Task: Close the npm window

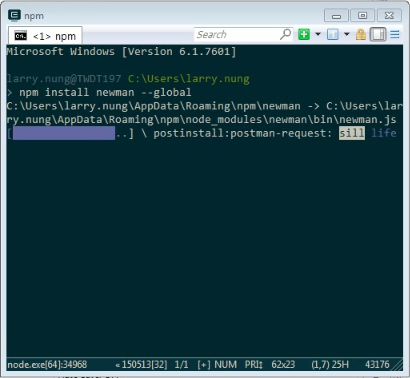Action: [x=389, y=16]
